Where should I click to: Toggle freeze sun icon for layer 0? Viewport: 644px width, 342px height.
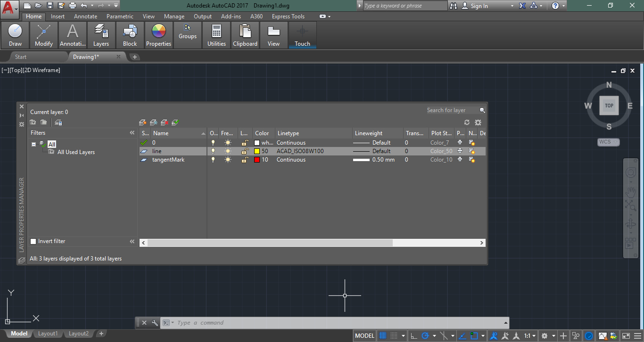pos(228,143)
